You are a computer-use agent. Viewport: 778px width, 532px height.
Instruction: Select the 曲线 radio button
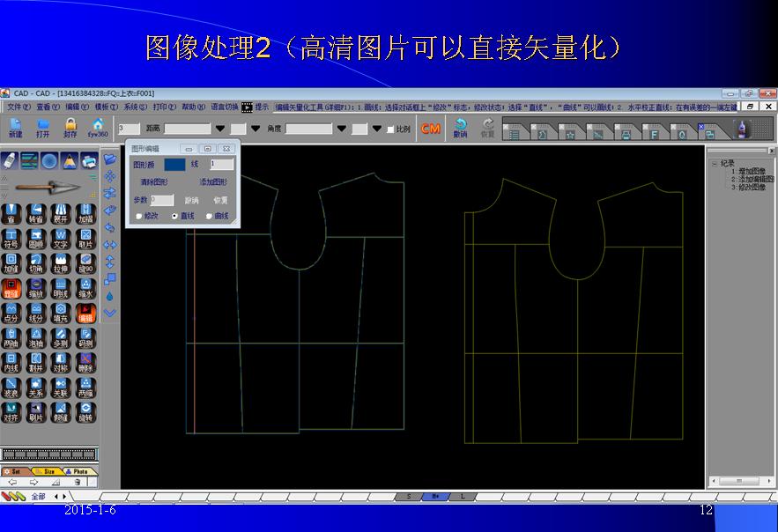(x=209, y=216)
